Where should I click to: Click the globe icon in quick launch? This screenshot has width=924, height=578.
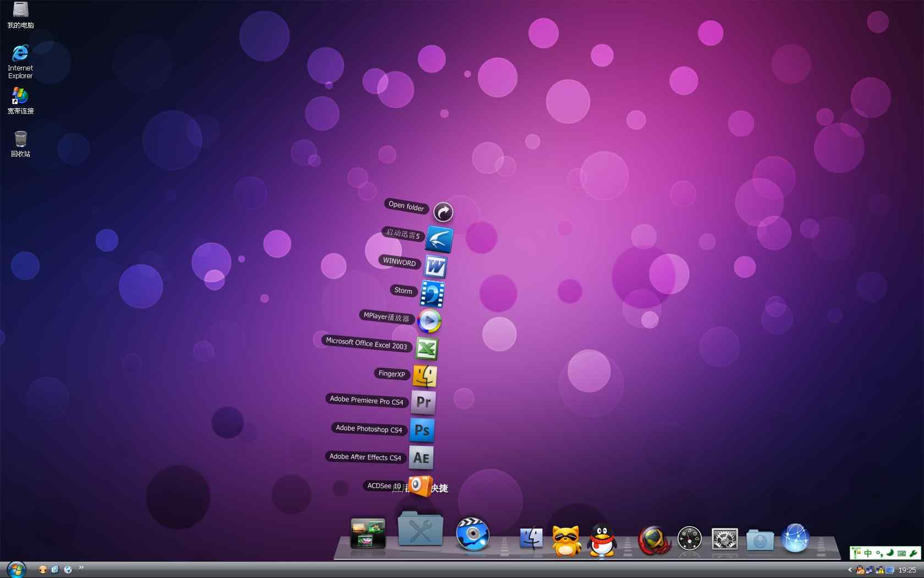pyautogui.click(x=68, y=570)
